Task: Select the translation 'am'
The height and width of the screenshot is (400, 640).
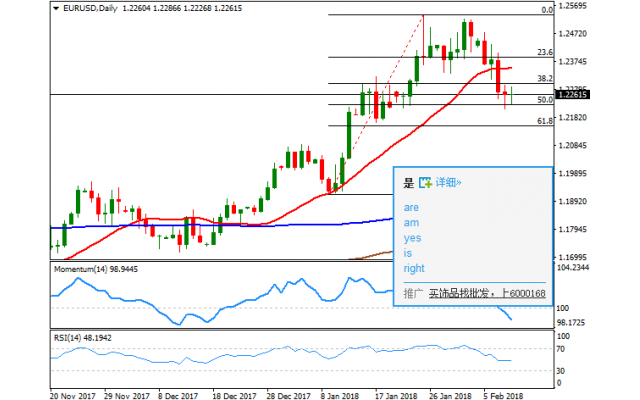Action: (x=411, y=223)
